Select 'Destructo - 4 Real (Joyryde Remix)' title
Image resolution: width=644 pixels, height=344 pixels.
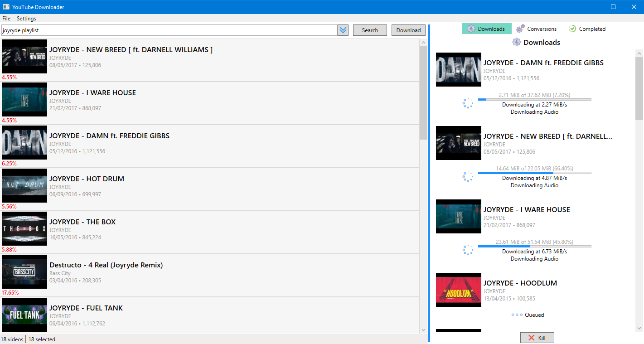[x=106, y=265]
